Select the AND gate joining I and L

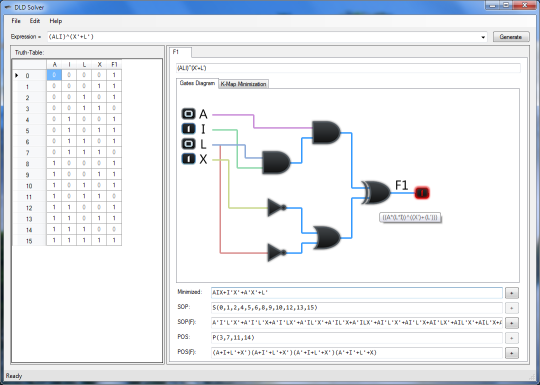coord(276,162)
